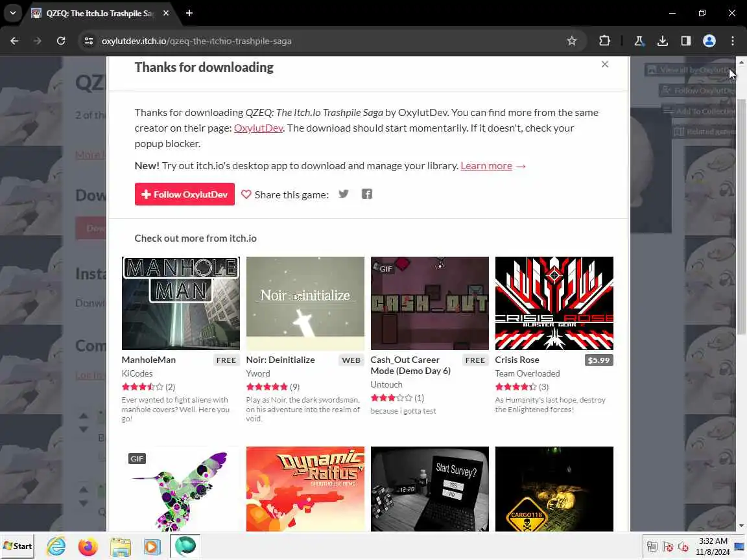Share the game on Twitter
Screen dimensions: 747x560
tap(344, 194)
